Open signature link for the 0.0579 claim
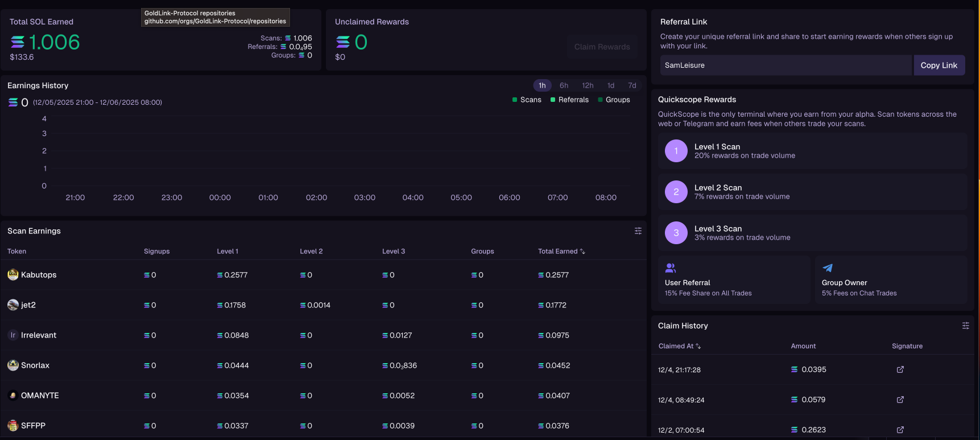The width and height of the screenshot is (980, 440). click(x=900, y=400)
